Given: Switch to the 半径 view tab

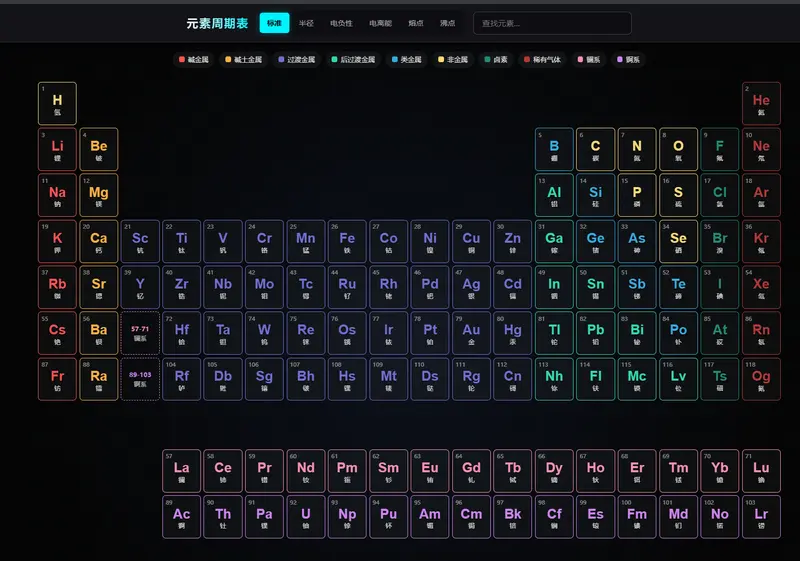Looking at the screenshot, I should tap(306, 23).
